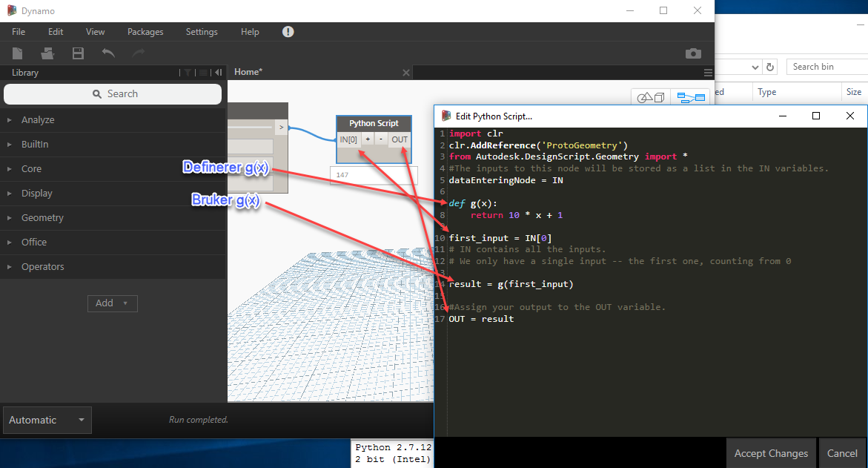Click Cancel in Python script editor
The width and height of the screenshot is (868, 468).
(842, 453)
